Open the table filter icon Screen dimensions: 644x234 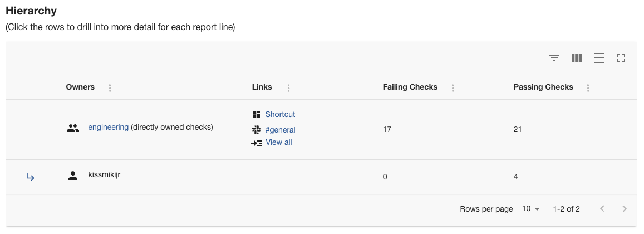tap(554, 58)
